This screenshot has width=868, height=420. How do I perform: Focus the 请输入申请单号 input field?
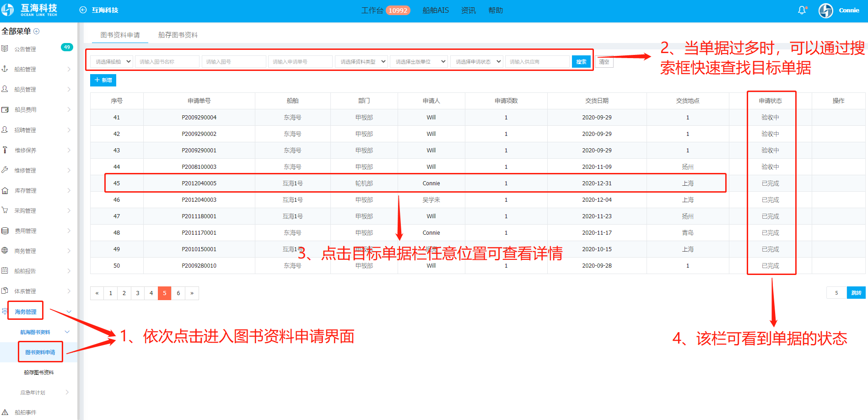301,62
